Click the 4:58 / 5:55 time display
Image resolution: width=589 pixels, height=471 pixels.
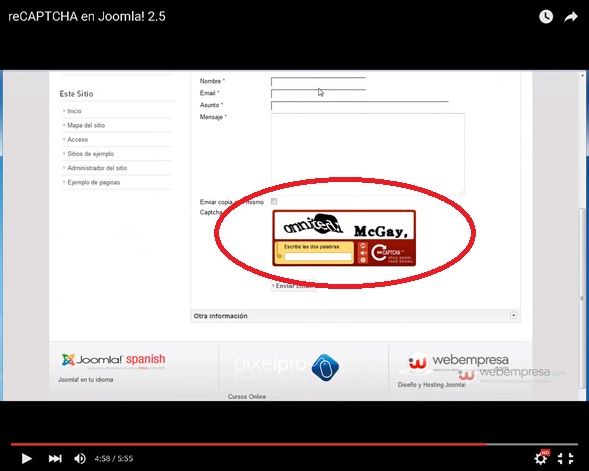pos(113,459)
